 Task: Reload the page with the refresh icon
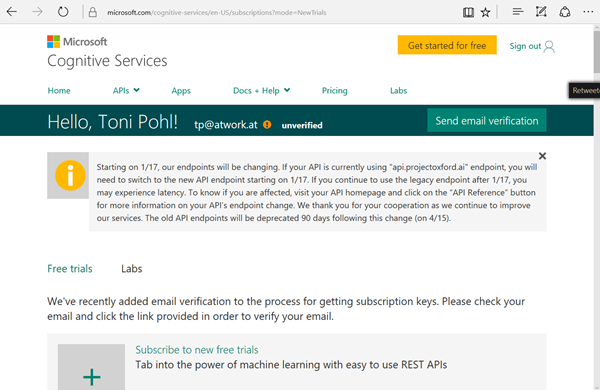pos(63,12)
